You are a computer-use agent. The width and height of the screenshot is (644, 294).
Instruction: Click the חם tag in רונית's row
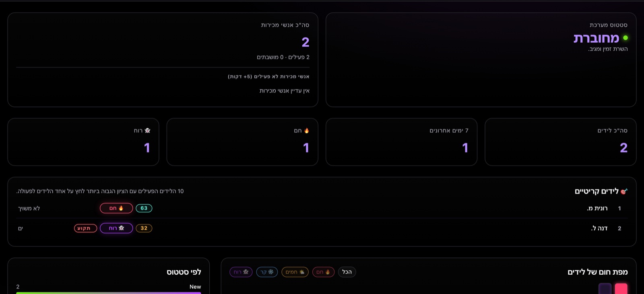(116, 208)
